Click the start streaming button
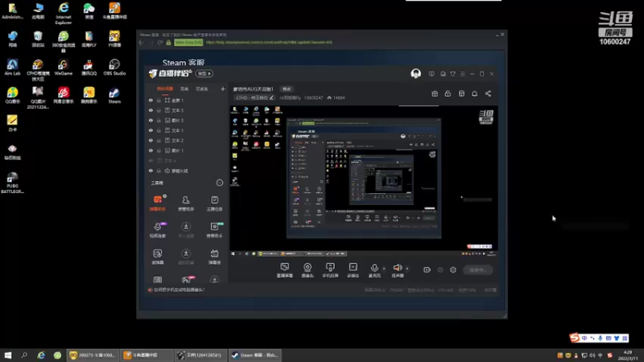This screenshot has width=644, height=362. [477, 269]
